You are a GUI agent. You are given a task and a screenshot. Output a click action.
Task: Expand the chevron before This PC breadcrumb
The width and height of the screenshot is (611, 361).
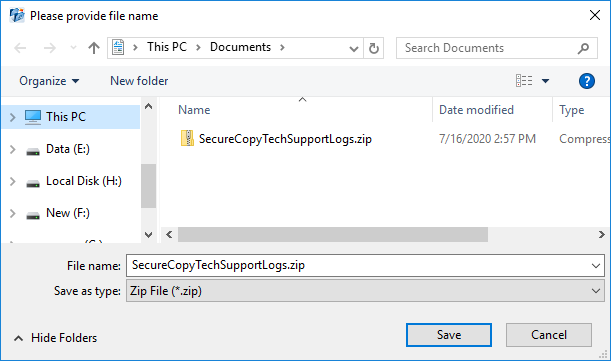pyautogui.click(x=135, y=48)
